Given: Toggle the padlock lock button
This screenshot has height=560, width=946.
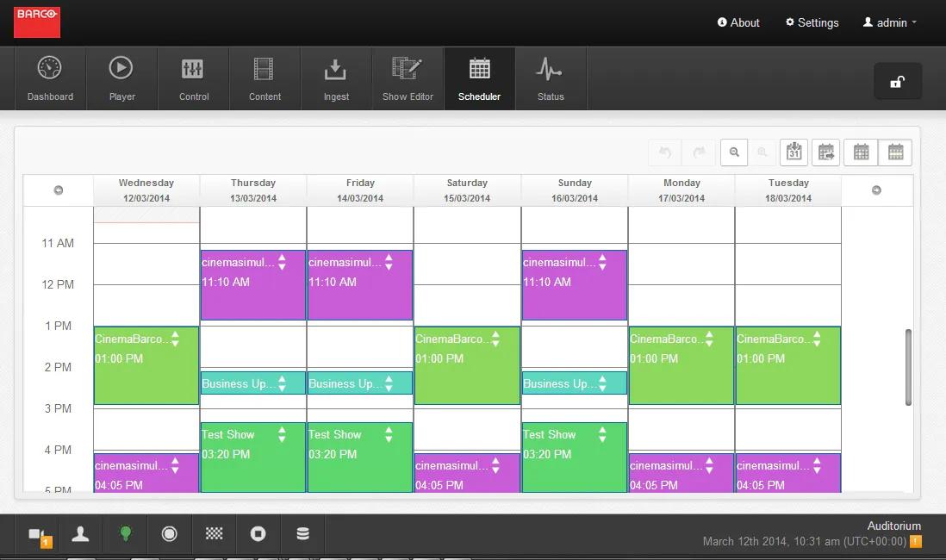Looking at the screenshot, I should [x=897, y=82].
